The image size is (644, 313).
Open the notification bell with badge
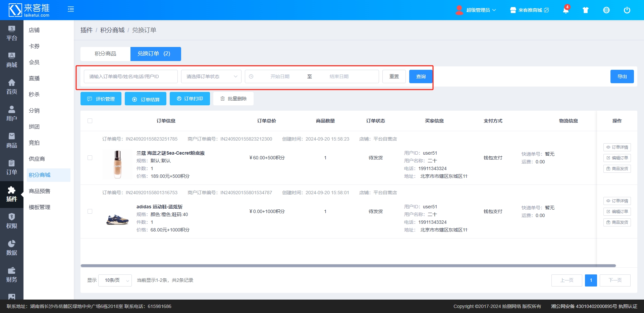pos(566,10)
